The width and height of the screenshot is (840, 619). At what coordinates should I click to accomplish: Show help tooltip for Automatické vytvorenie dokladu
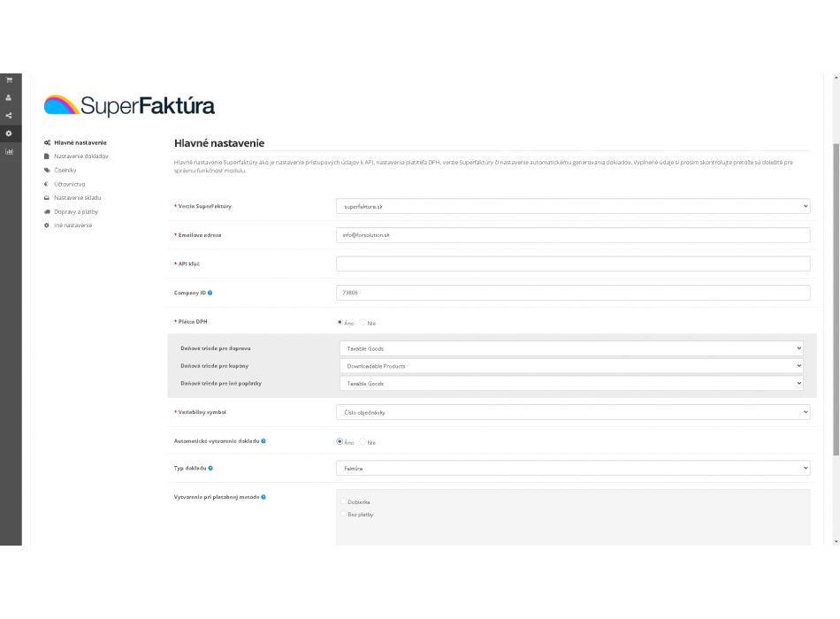[x=263, y=441]
